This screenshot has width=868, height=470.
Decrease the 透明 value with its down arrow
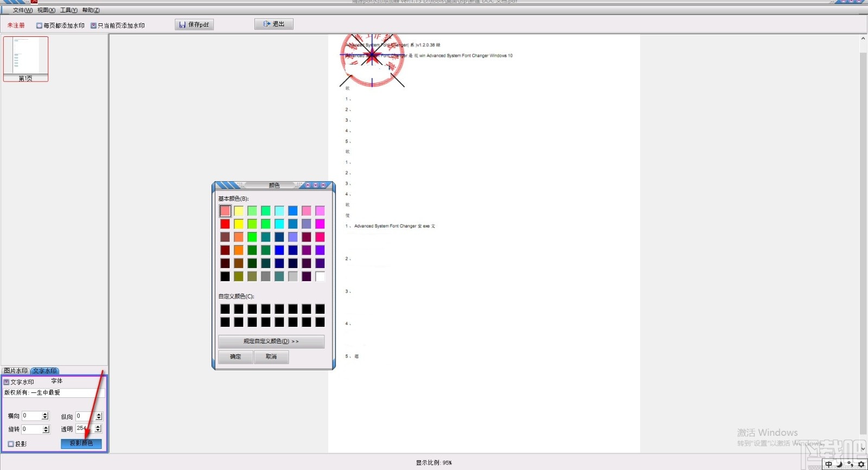point(98,430)
